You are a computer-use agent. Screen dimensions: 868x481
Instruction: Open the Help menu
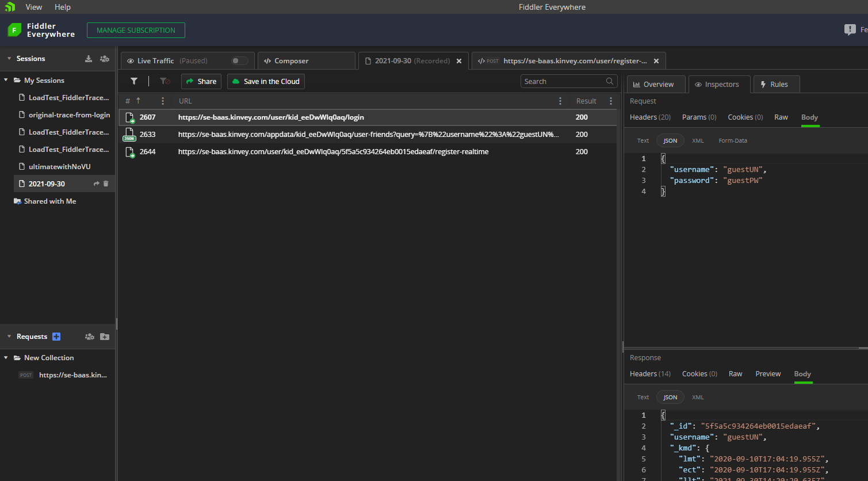(63, 7)
